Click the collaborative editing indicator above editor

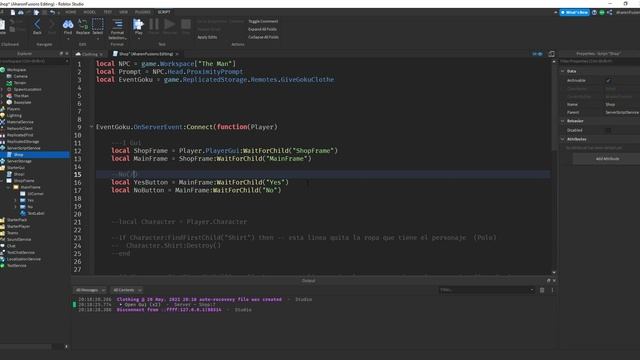537,54
